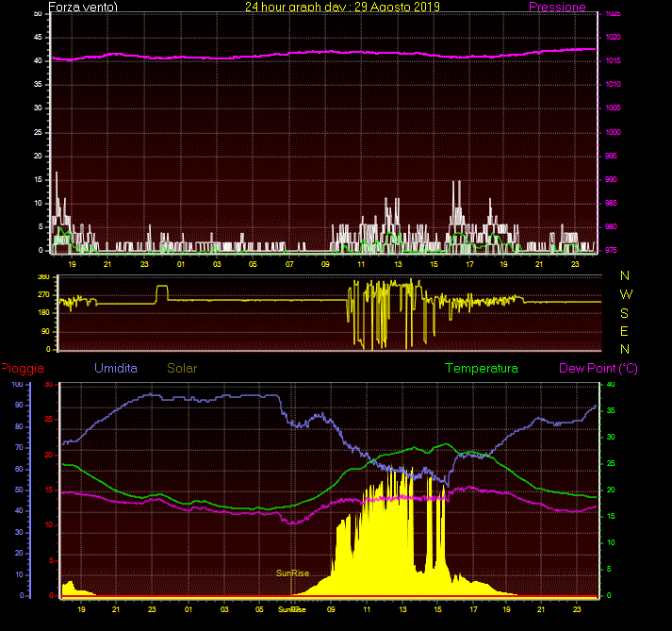Click the "Dew Point (°C)" legend label
This screenshot has width=672, height=631.
598,369
